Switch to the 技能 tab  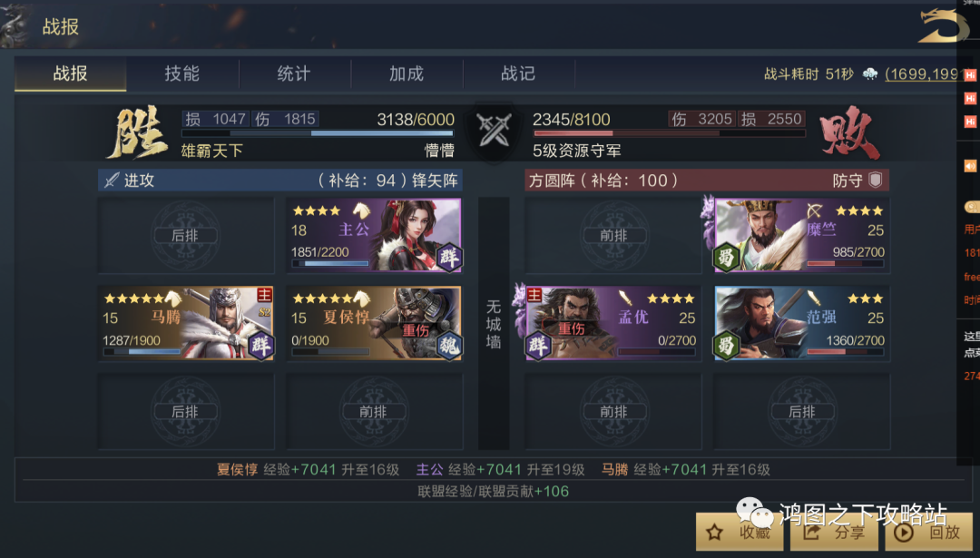tap(181, 73)
